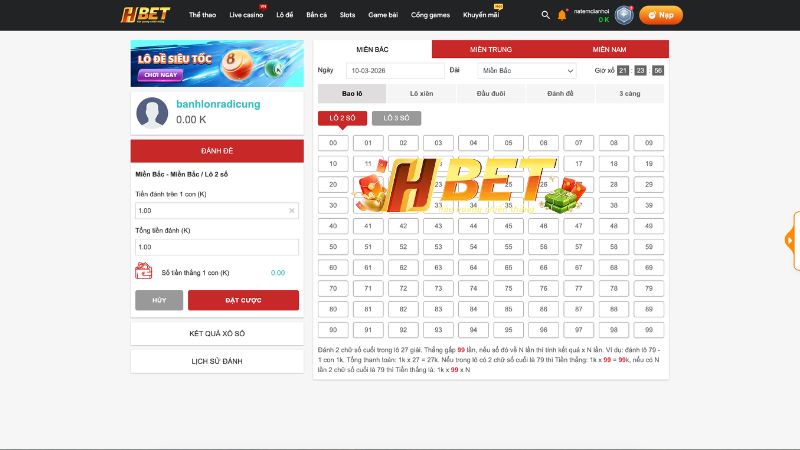The width and height of the screenshot is (800, 450).
Task: Select the MIỀN NAM tab
Action: (609, 49)
